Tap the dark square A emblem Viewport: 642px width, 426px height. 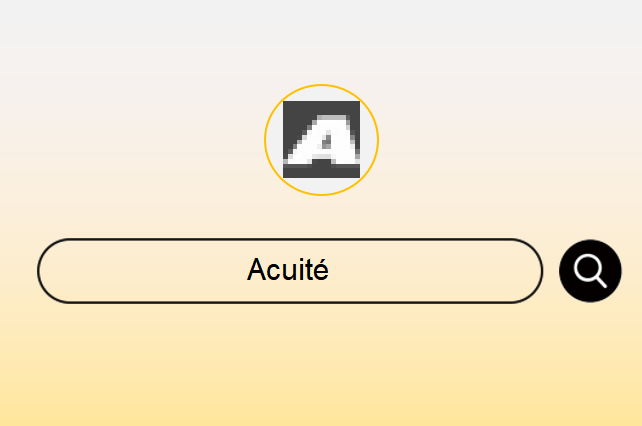tap(321, 139)
